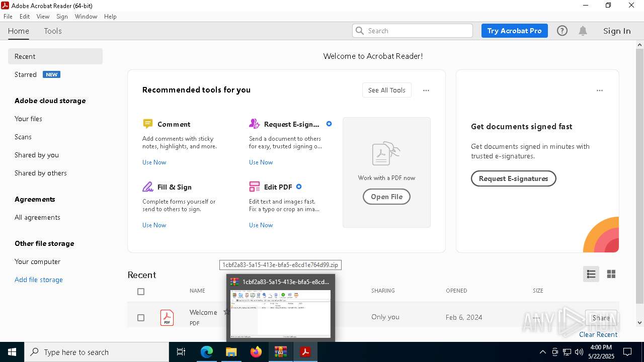Open Shared by you
Image resolution: width=644 pixels, height=362 pixels.
(x=37, y=155)
